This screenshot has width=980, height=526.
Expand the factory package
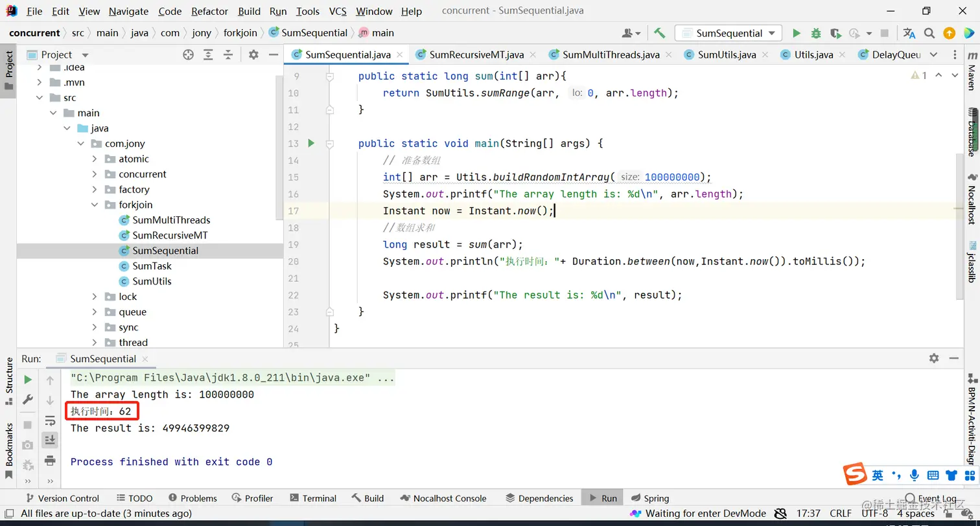pos(95,190)
